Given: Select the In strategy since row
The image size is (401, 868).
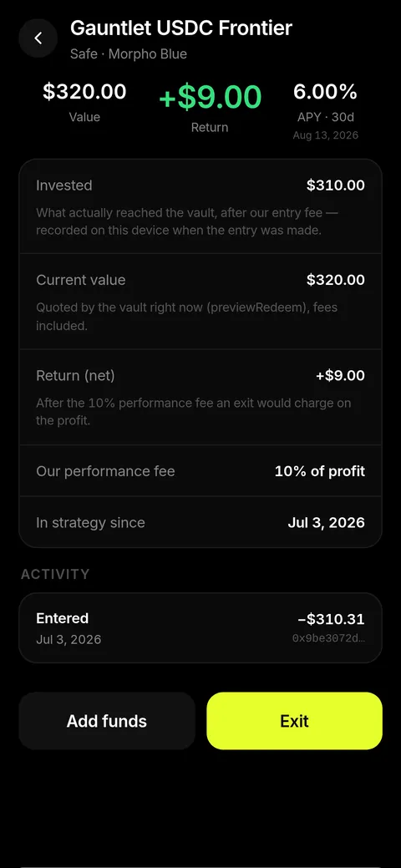Looking at the screenshot, I should 200,522.
